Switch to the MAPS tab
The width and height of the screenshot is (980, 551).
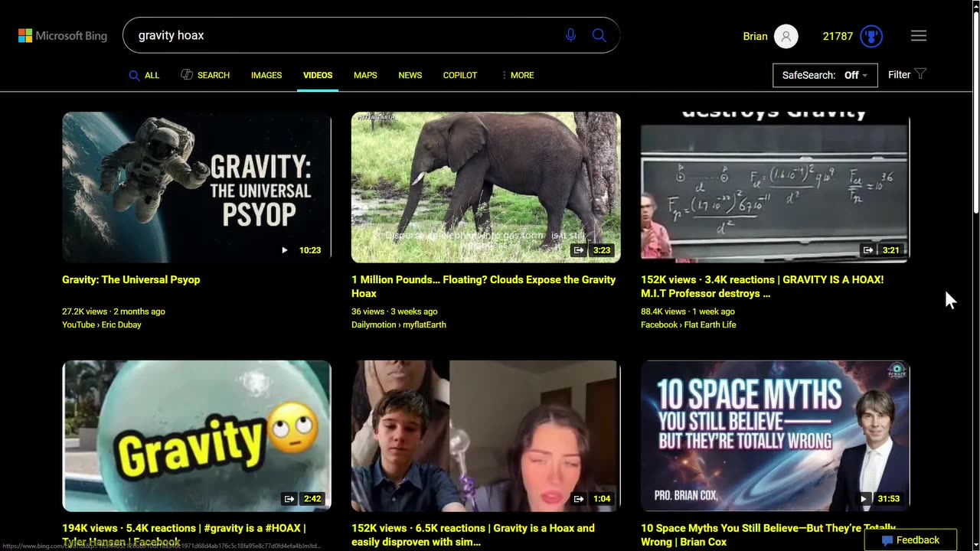point(365,75)
